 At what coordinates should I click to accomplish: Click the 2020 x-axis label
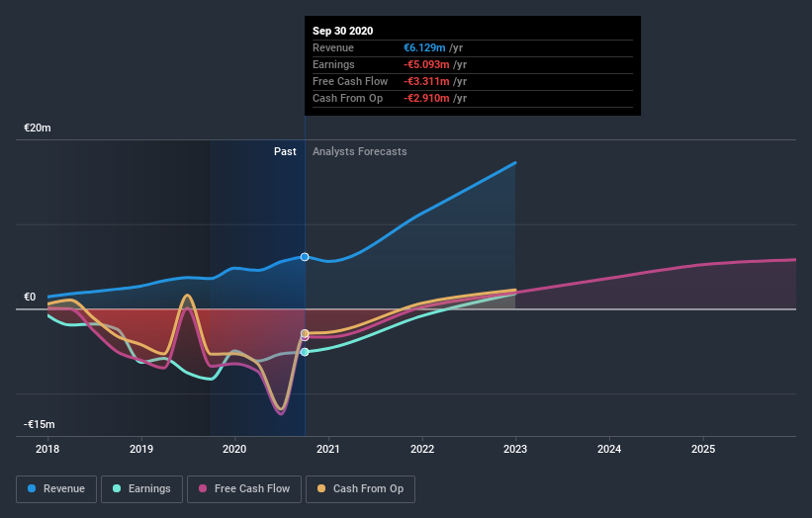234,449
